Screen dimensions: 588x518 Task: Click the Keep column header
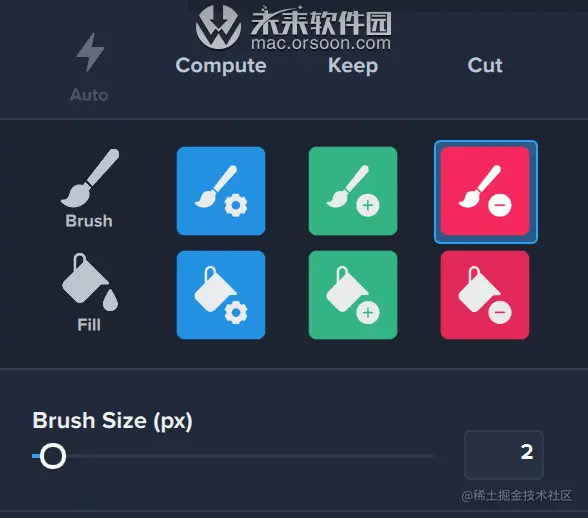pos(353,66)
